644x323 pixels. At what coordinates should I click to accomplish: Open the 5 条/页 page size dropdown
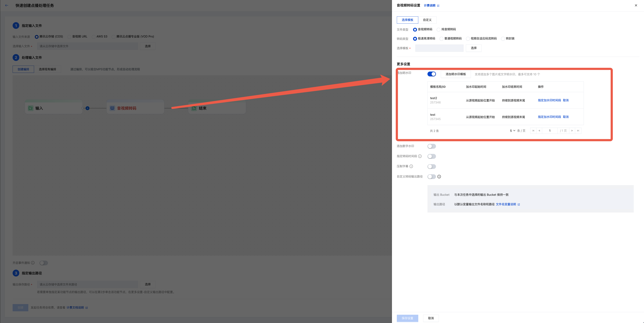(513, 130)
